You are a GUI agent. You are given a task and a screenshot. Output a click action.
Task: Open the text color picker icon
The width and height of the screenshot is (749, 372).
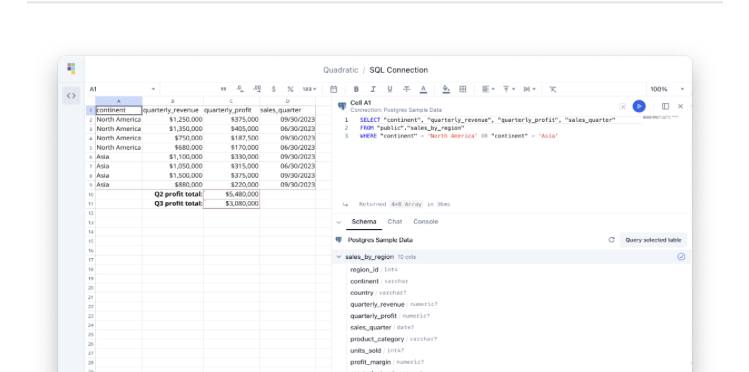(423, 89)
